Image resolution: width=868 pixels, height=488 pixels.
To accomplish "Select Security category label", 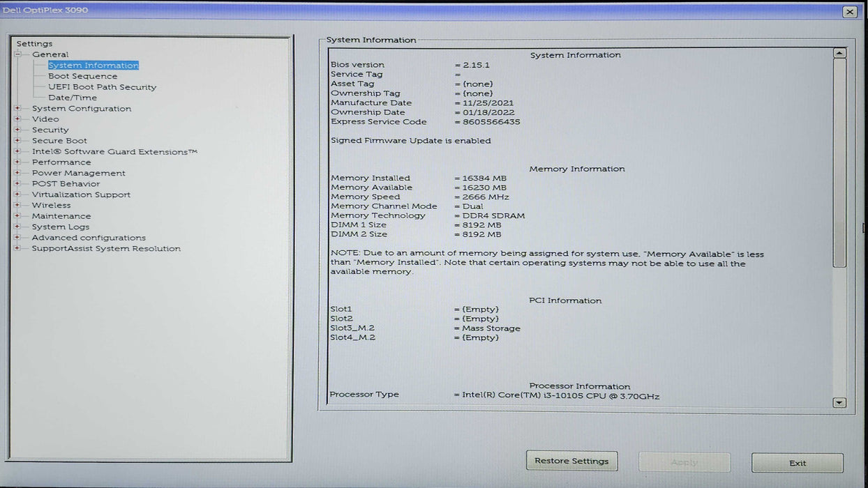I will (50, 130).
